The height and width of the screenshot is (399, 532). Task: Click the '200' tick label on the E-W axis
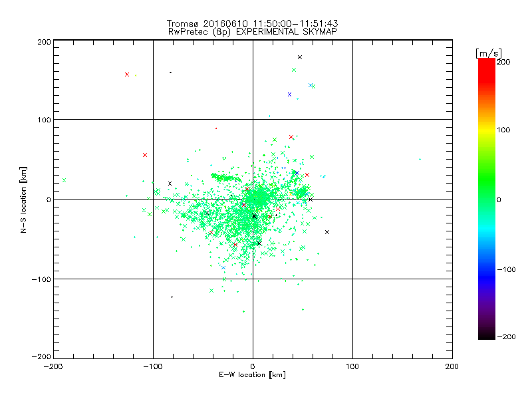(452, 366)
